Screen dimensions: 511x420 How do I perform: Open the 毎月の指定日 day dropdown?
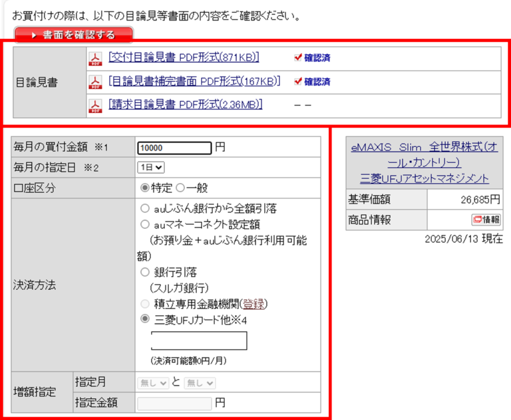151,167
